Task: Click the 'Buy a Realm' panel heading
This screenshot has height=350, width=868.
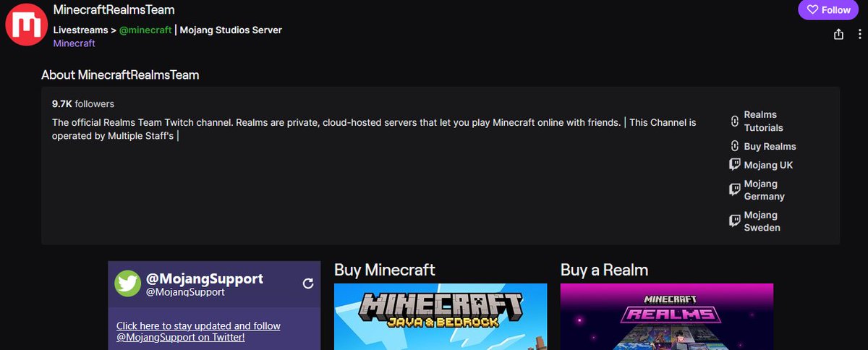Action: (604, 270)
